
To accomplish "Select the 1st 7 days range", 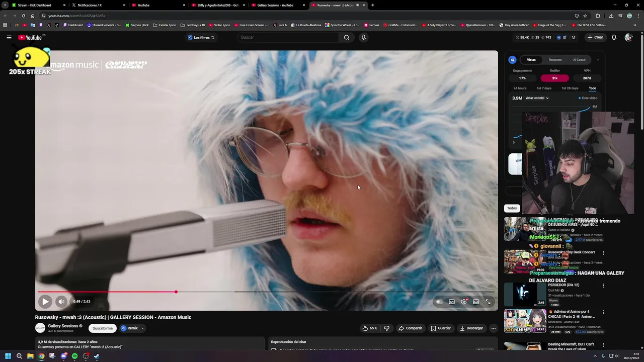I will coord(544,88).
